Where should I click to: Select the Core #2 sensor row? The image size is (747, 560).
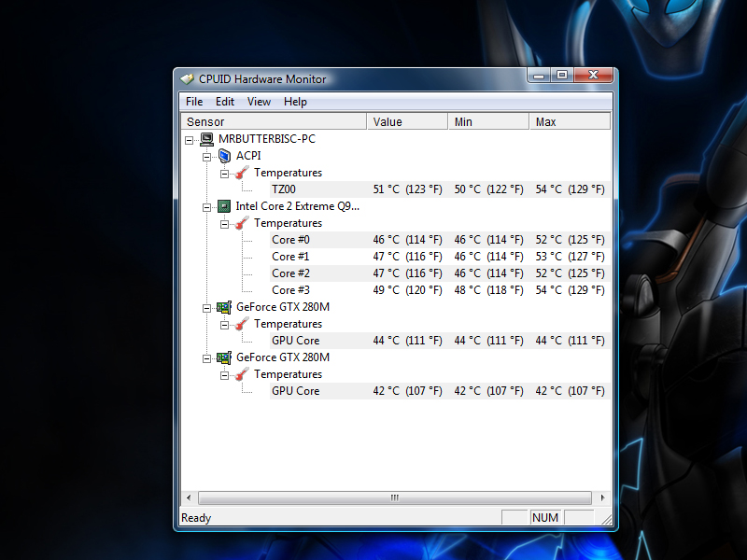tap(440, 273)
